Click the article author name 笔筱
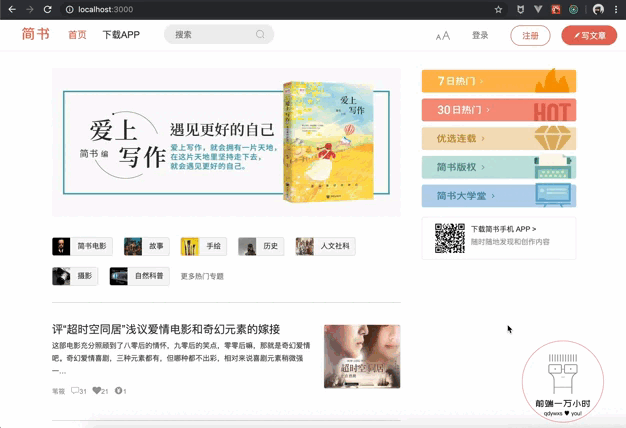This screenshot has width=626, height=428. [58, 391]
